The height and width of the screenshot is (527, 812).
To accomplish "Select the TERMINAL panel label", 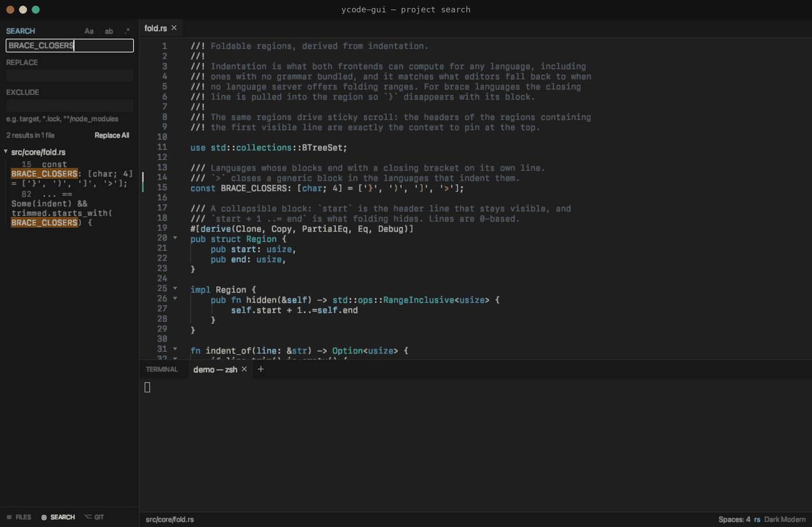I will point(162,369).
